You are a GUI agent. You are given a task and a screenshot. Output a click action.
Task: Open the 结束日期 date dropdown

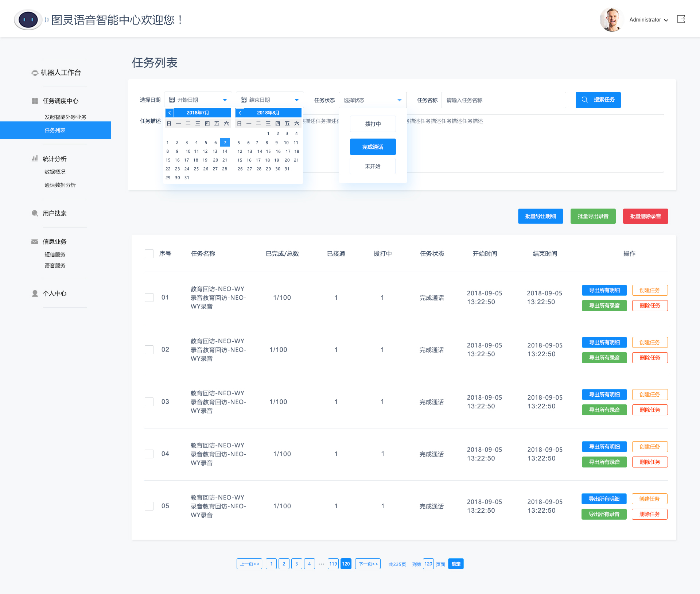tap(270, 100)
